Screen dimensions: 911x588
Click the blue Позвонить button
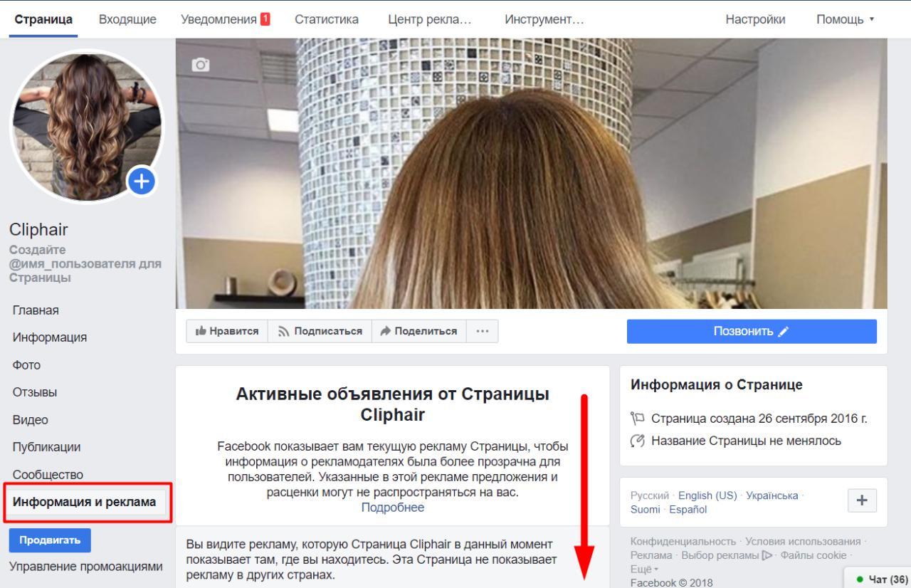[752, 332]
